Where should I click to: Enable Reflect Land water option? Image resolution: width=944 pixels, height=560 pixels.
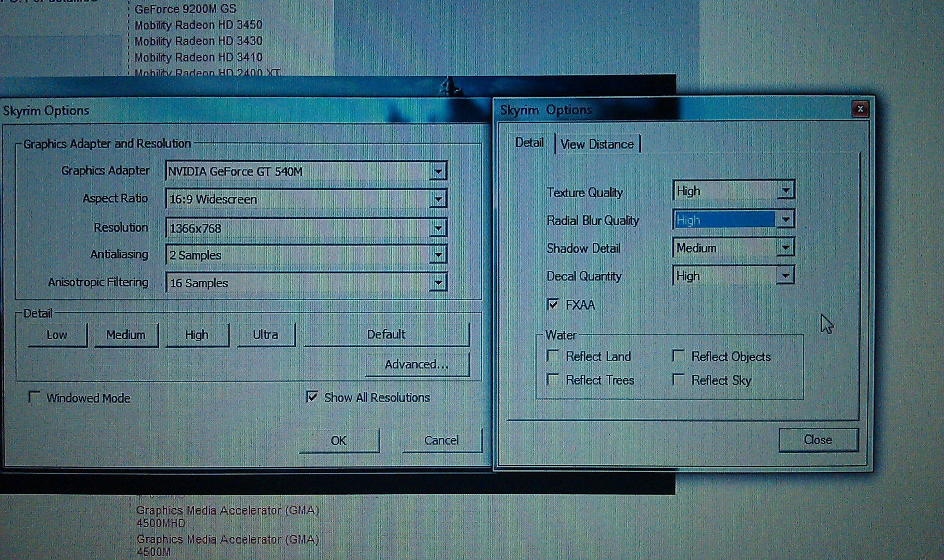point(552,356)
